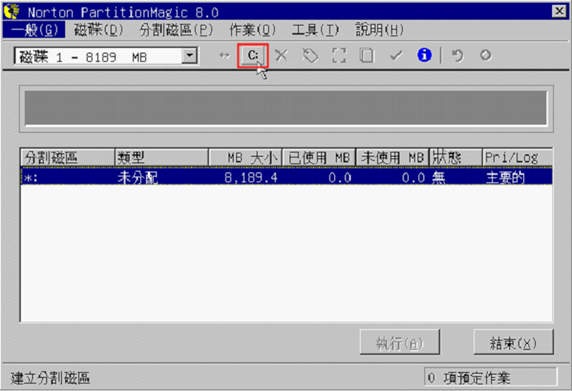Click the 未使用 MB column header
Screen dimensions: 572x391
393,158
